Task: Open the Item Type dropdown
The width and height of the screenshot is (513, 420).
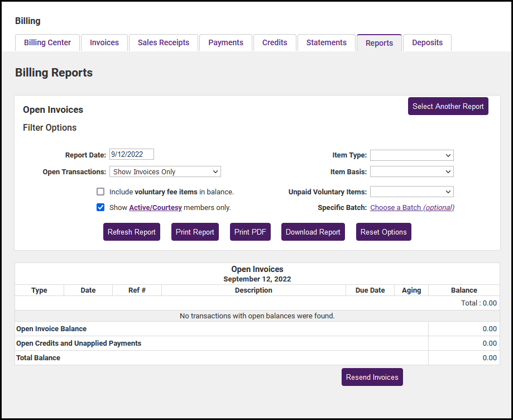Action: (x=411, y=155)
